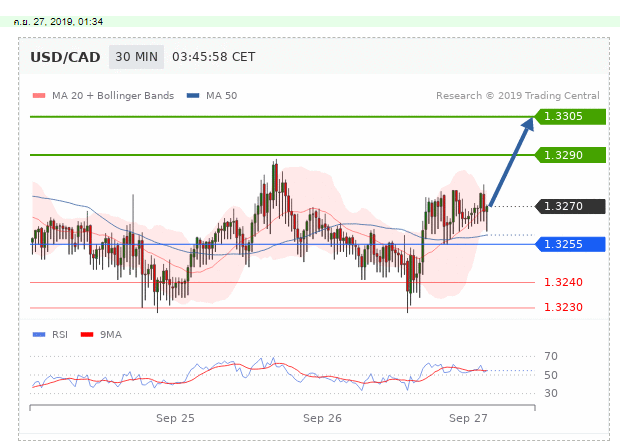Click the 9MA legend label
620x447 pixels.
pos(111,335)
